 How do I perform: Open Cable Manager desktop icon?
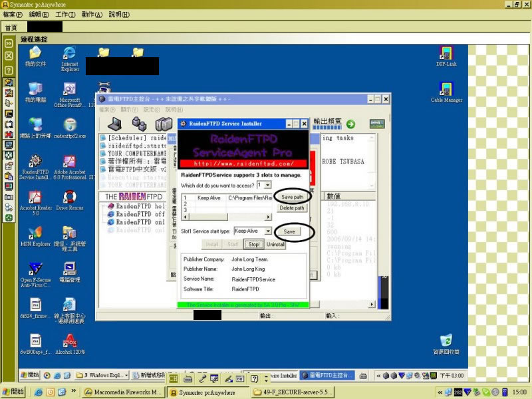click(x=446, y=92)
